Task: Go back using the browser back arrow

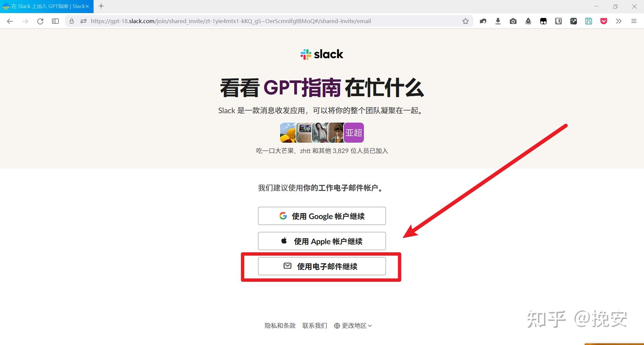Action: 10,21
